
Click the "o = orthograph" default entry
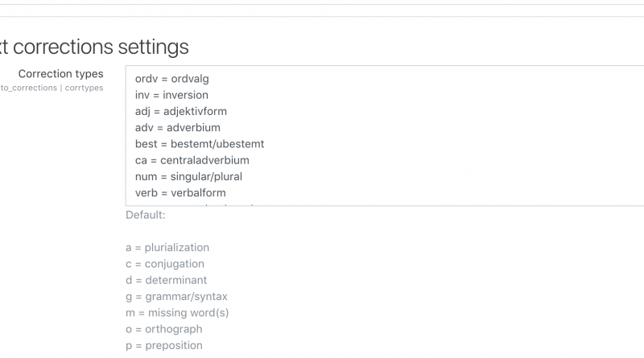[164, 329]
